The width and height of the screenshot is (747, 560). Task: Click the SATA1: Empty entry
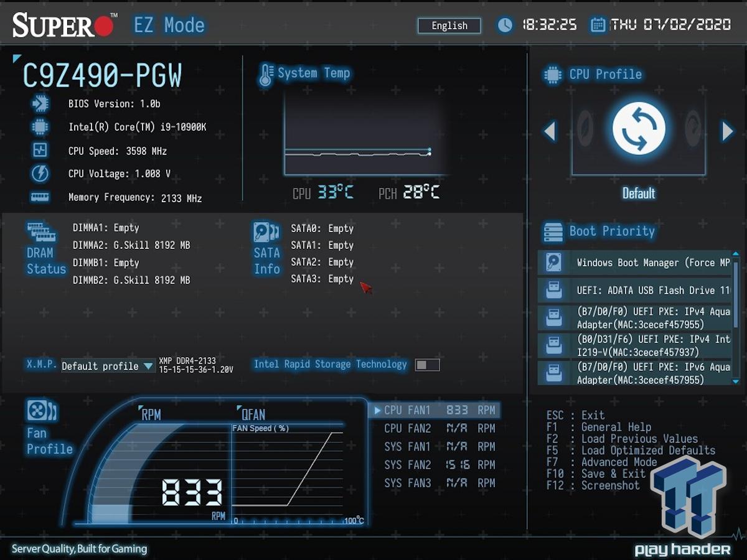coord(322,245)
